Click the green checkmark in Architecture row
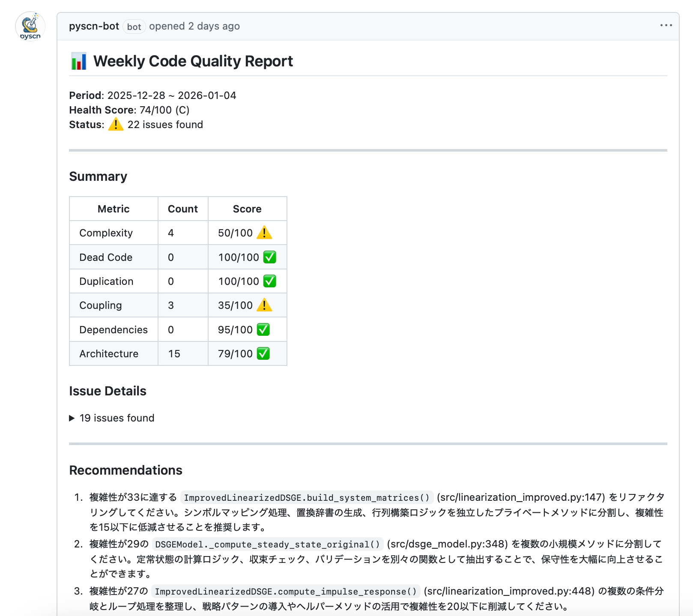Image resolution: width=693 pixels, height=616 pixels. point(263,353)
